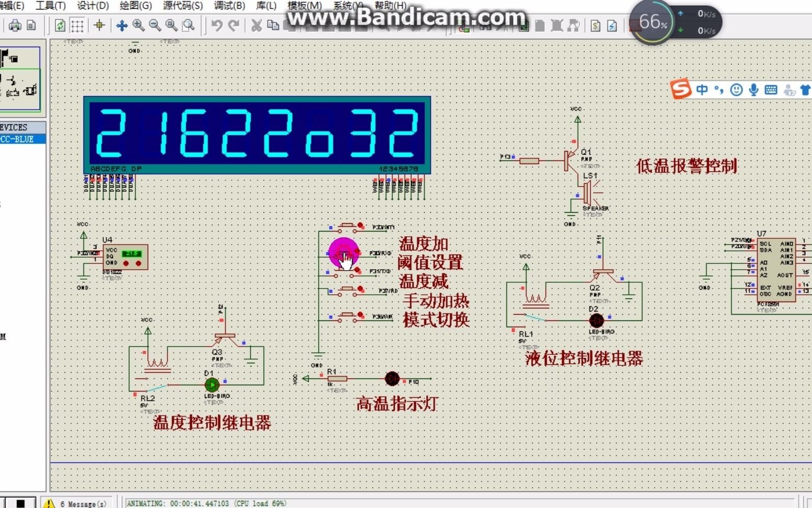The width and height of the screenshot is (812, 508).
Task: Click the 66% network speed monitor widget
Action: tap(676, 22)
